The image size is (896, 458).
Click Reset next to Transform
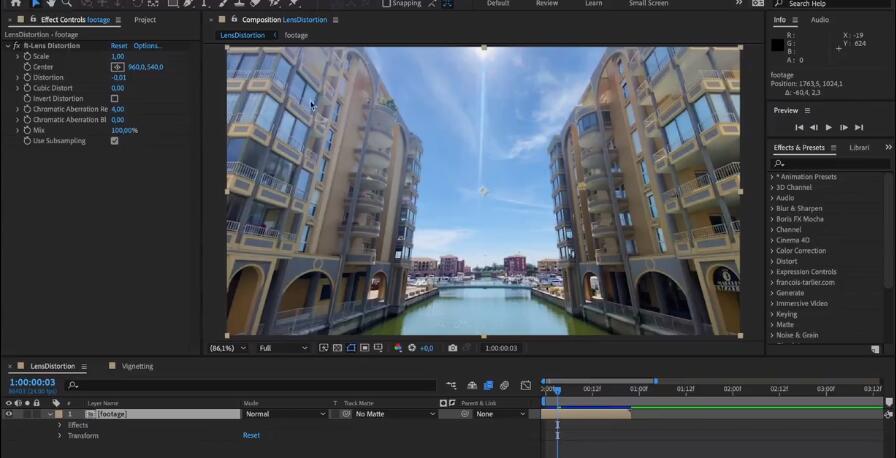pyautogui.click(x=251, y=435)
